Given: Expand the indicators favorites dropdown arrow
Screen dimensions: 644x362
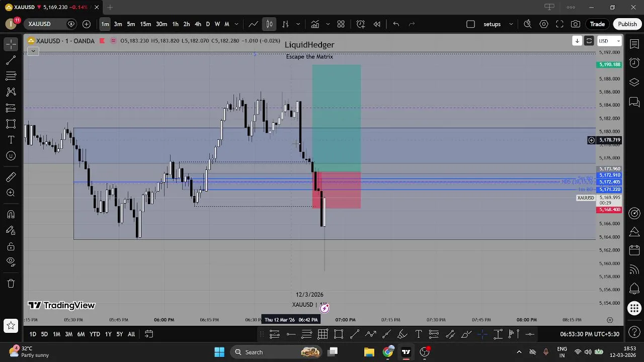Looking at the screenshot, I should [328, 24].
